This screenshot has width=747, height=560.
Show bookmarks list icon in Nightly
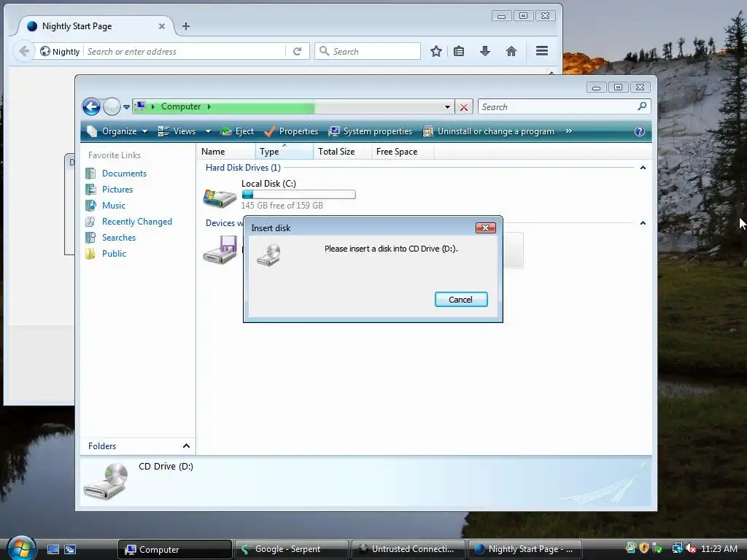tap(459, 51)
